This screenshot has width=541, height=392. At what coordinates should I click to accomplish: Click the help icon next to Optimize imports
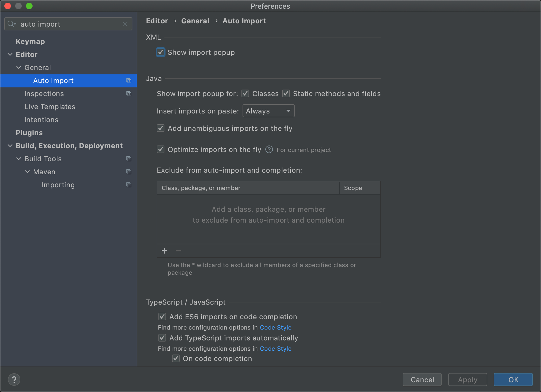(x=269, y=150)
